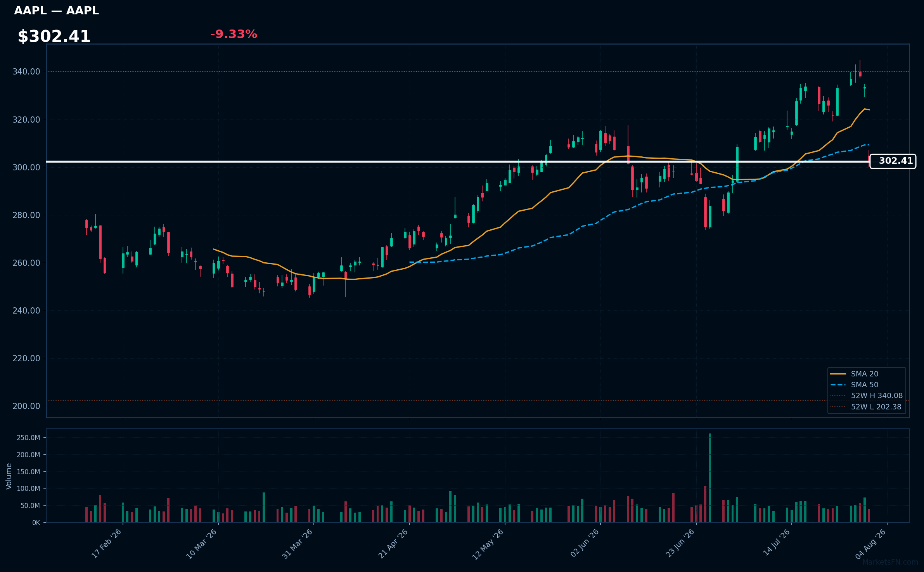Image resolution: width=924 pixels, height=572 pixels.
Task: Click the 21 Apr '26 date label
Action: point(393,544)
